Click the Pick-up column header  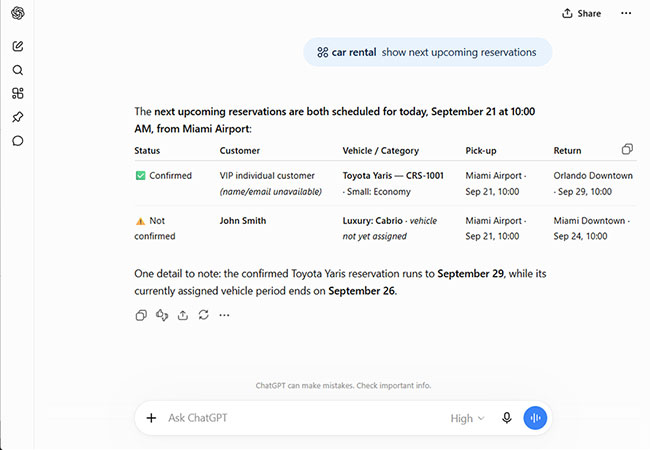(481, 151)
